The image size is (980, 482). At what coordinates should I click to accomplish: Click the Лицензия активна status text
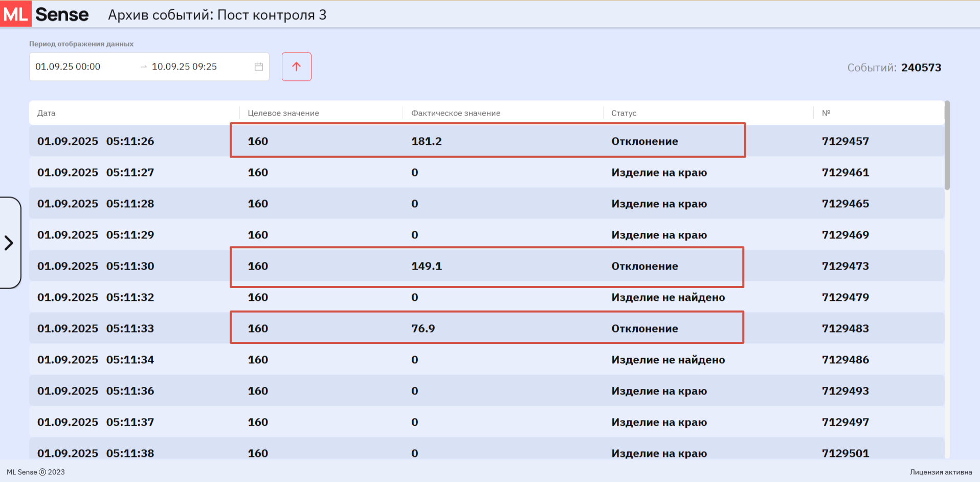coord(940,472)
